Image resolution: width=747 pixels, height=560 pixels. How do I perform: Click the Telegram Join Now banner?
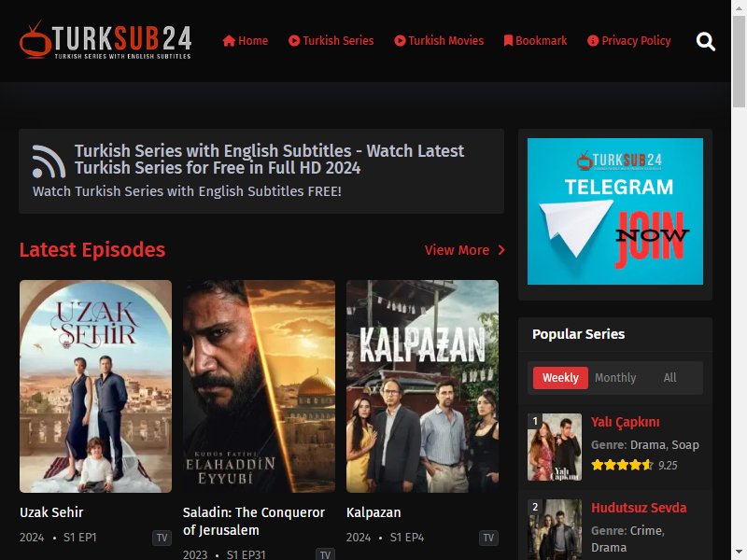[x=615, y=212]
